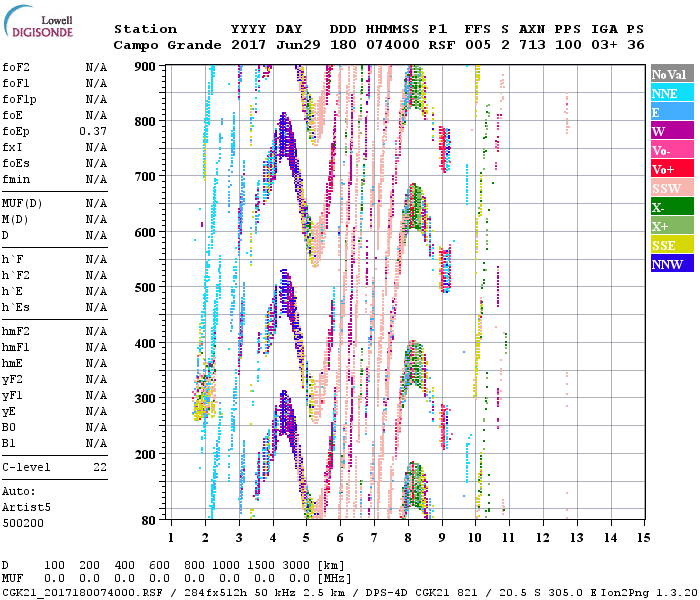The height and width of the screenshot is (600, 700).
Task: Click the B0 parameter label
Action: point(8,427)
